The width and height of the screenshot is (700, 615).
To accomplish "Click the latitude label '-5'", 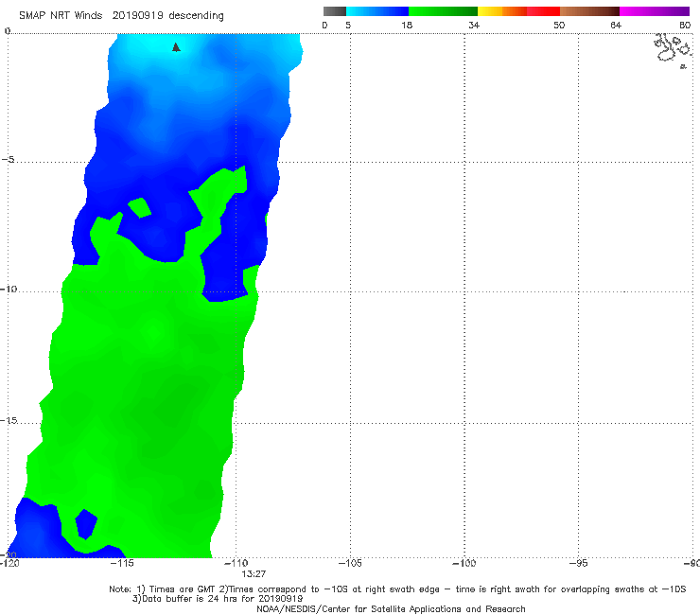I will tap(8, 160).
